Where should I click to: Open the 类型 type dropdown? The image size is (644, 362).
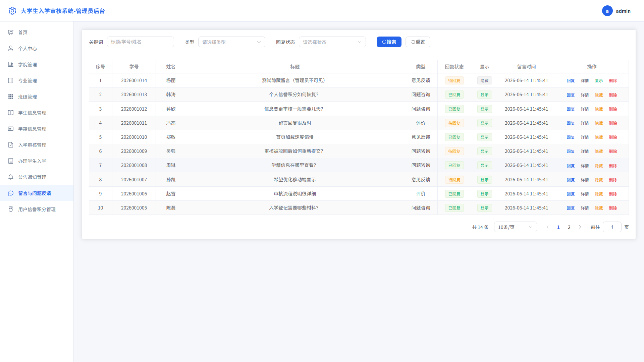pyautogui.click(x=232, y=42)
